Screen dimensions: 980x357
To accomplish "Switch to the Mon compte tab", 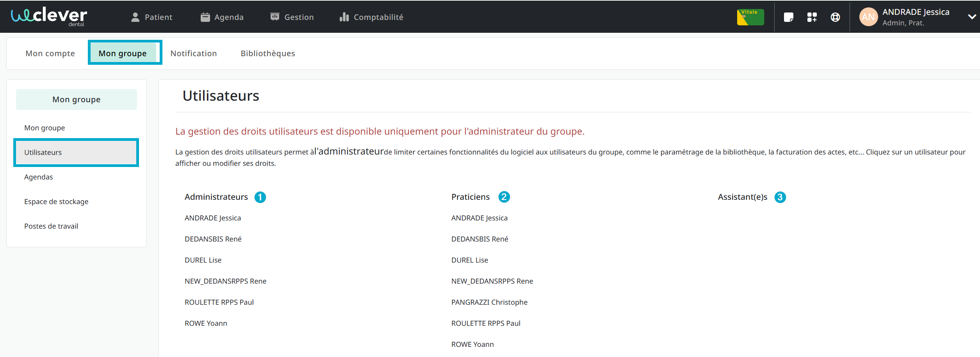I will pyautogui.click(x=50, y=53).
